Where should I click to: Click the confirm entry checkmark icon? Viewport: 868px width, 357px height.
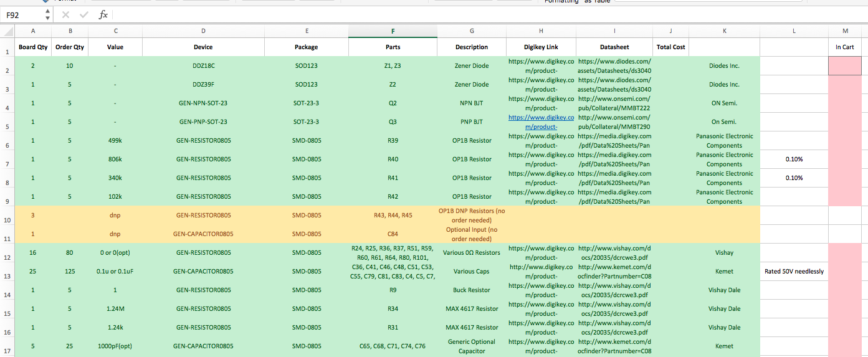tap(84, 14)
